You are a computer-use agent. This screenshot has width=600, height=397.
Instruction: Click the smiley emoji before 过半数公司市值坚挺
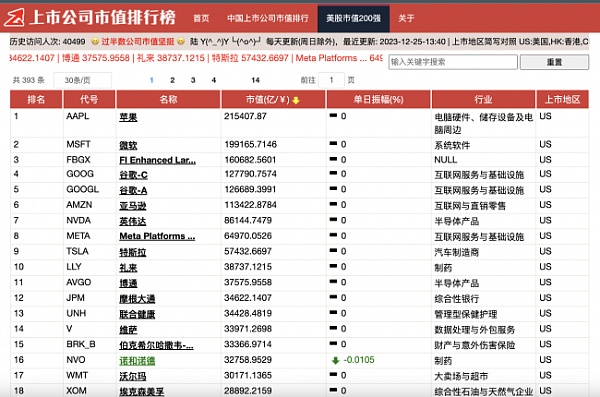coord(95,41)
